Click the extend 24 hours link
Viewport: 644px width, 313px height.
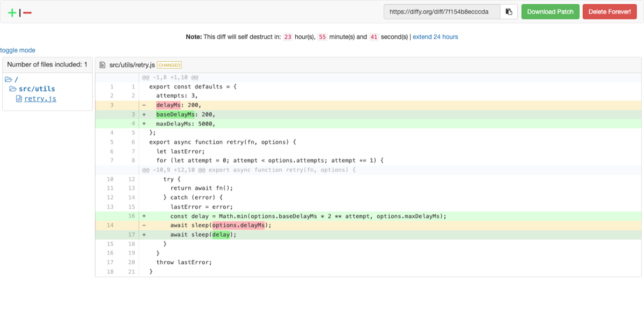click(x=435, y=37)
